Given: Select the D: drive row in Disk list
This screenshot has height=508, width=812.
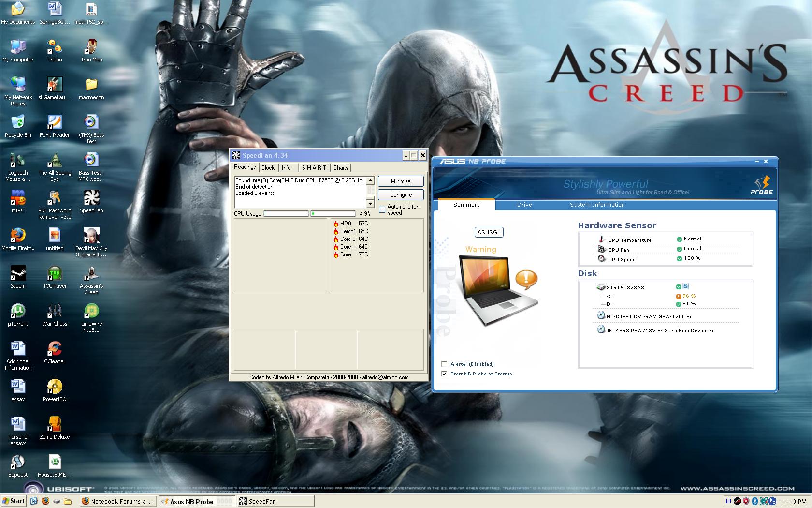Looking at the screenshot, I should point(651,304).
